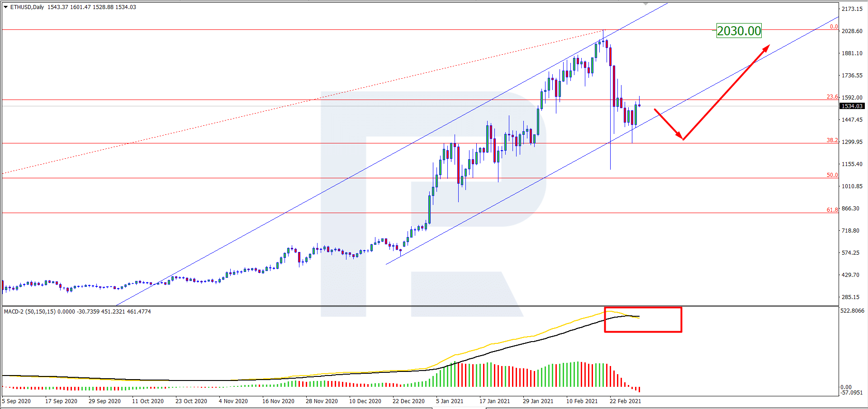Click the 429.70 price scale label
Image resolution: width=868 pixels, height=409 pixels.
(850, 275)
